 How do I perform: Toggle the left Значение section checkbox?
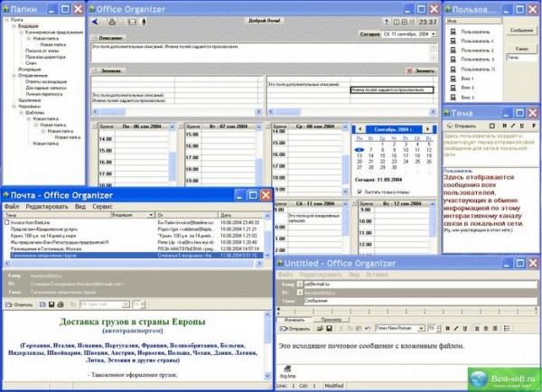94,70
